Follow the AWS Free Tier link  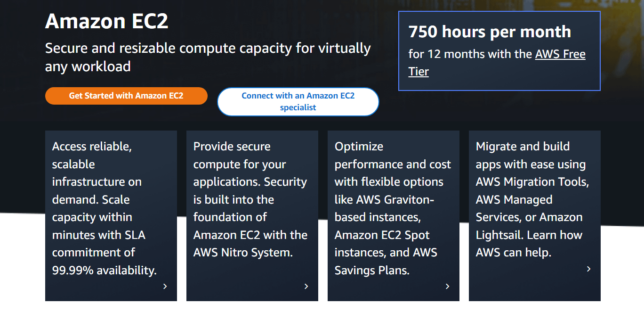click(x=497, y=63)
